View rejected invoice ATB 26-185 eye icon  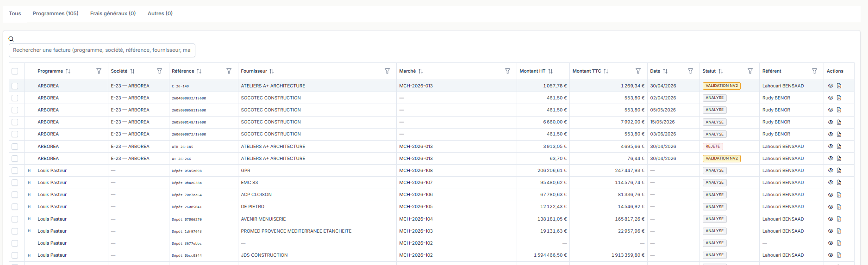pyautogui.click(x=831, y=146)
